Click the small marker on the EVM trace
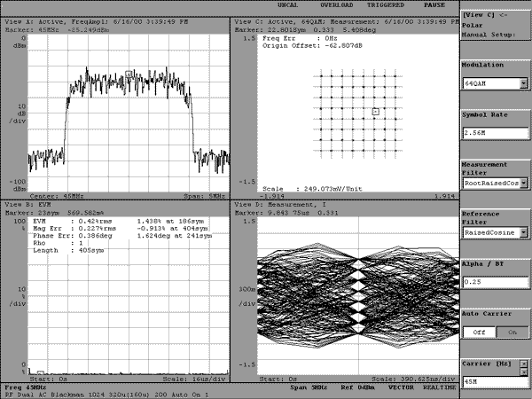 [x=41, y=372]
